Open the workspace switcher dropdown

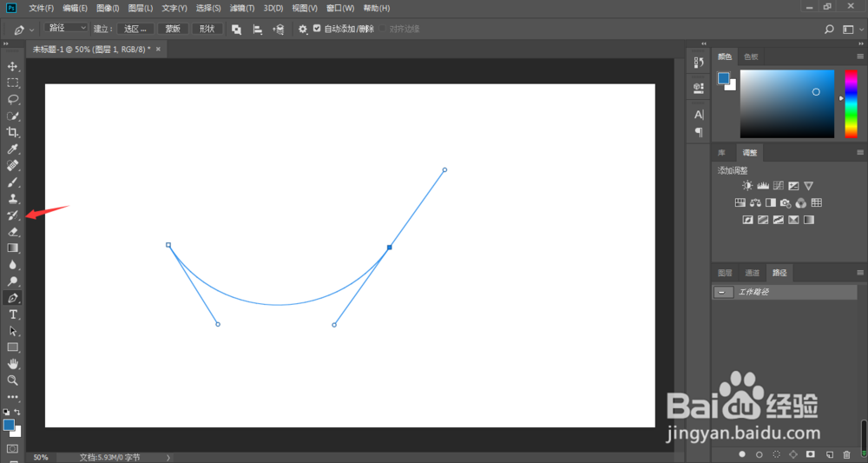point(851,30)
